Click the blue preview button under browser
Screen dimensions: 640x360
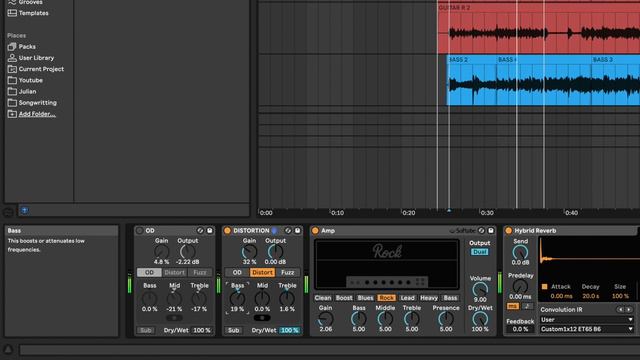click(x=24, y=211)
